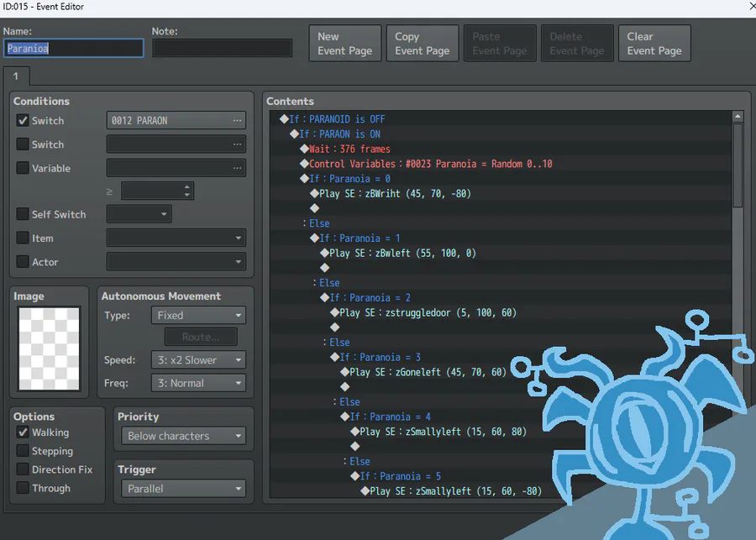Click New Event Page button

(x=344, y=44)
